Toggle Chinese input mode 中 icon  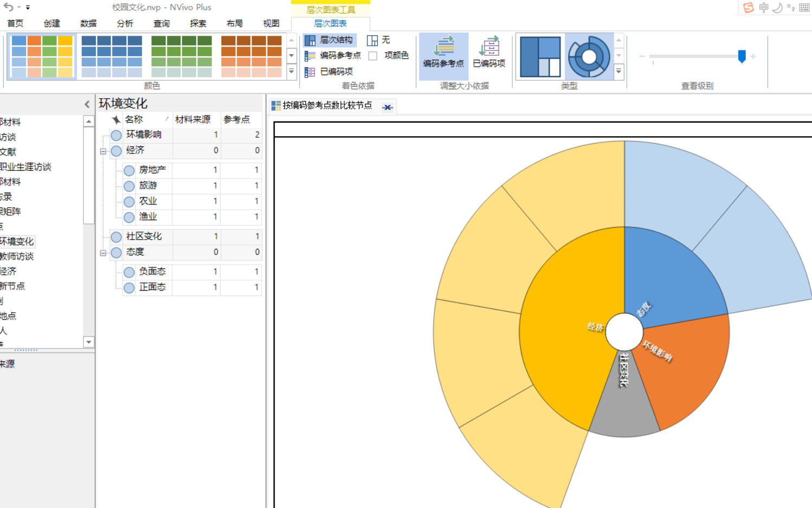[763, 8]
